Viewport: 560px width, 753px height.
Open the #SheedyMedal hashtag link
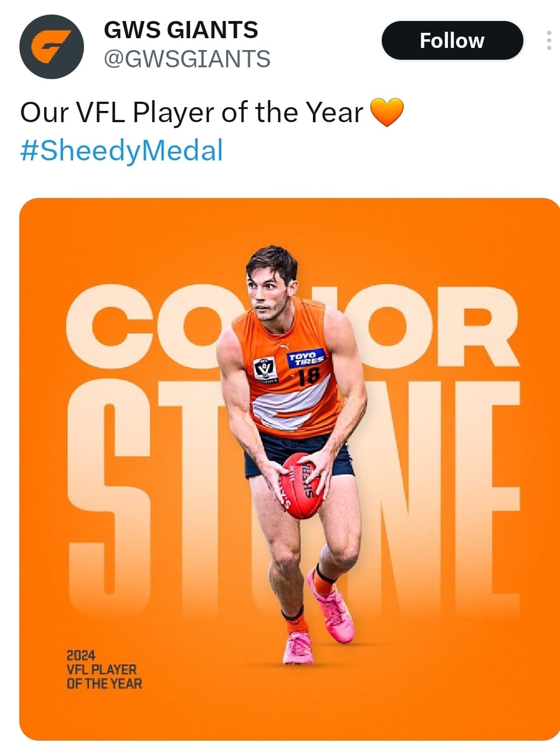pyautogui.click(x=121, y=150)
